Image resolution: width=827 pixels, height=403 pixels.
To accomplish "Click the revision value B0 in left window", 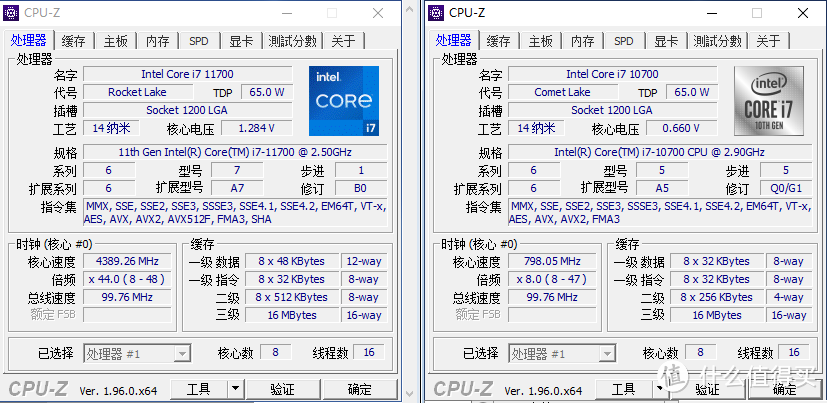I will 361,188.
